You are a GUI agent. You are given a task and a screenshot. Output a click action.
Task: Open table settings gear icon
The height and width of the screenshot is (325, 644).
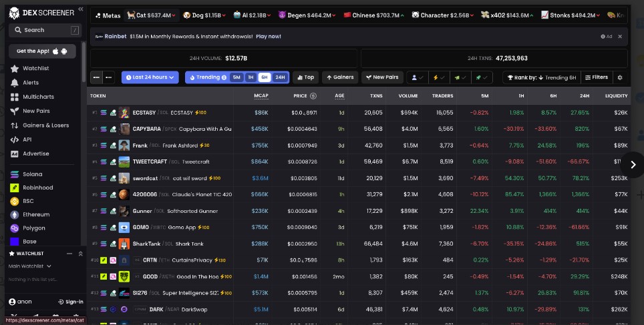pyautogui.click(x=620, y=77)
